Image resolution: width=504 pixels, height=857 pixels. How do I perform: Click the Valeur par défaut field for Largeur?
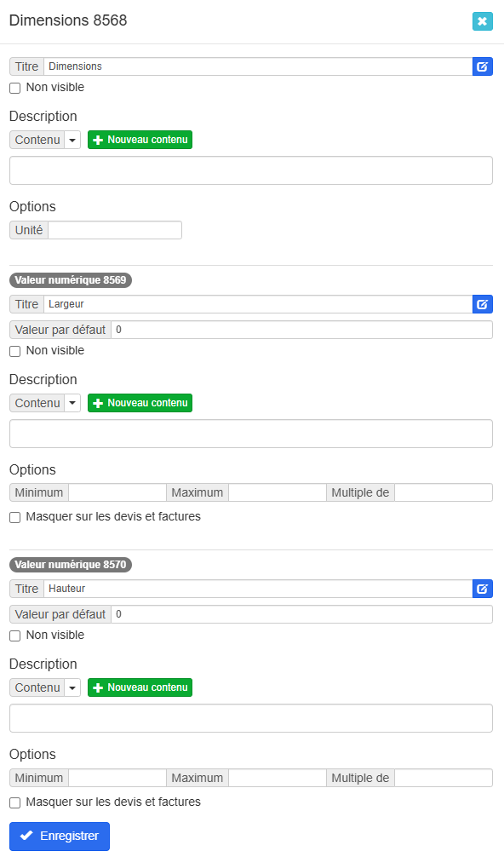pos(301,331)
